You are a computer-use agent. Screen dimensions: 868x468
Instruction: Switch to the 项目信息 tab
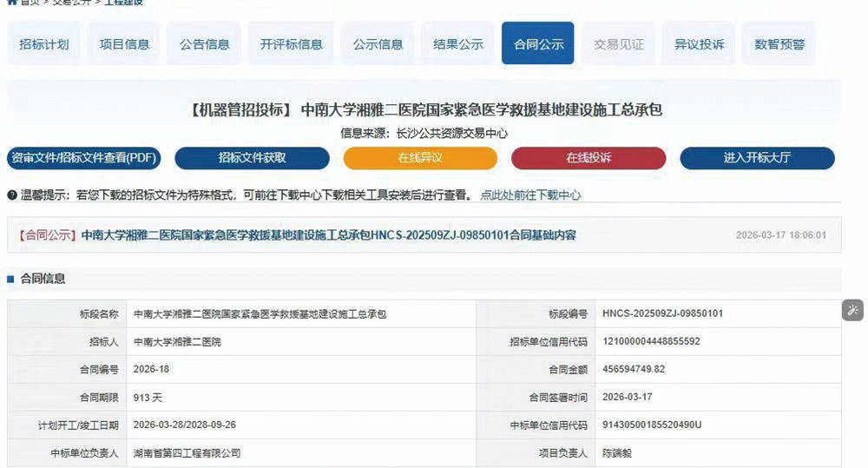[124, 44]
